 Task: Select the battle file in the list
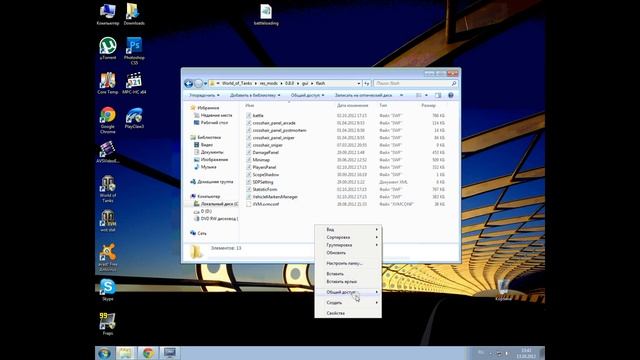click(x=258, y=116)
